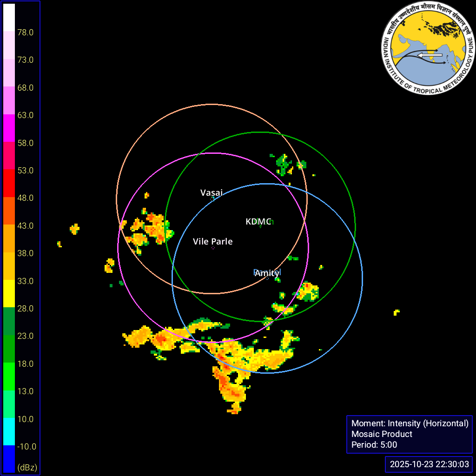This screenshot has height=476, width=476.
Task: Click the 63.0 value on the color scale
Action: (x=25, y=115)
